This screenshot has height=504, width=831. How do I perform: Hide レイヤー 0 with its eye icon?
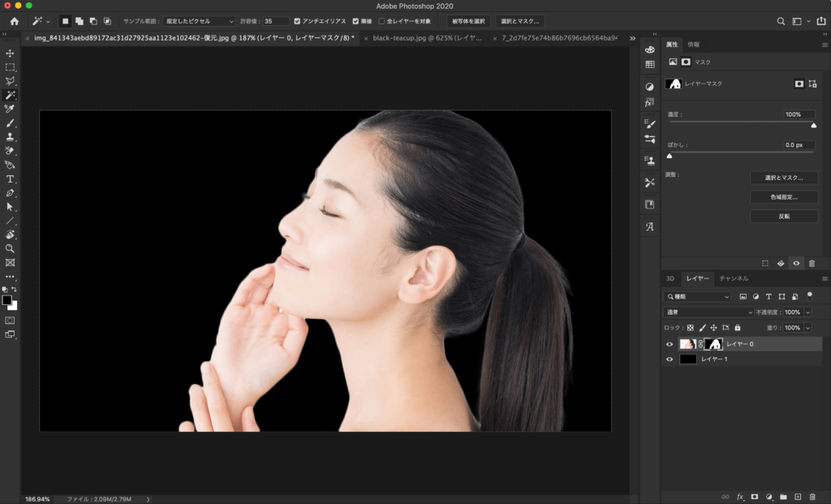(670, 344)
